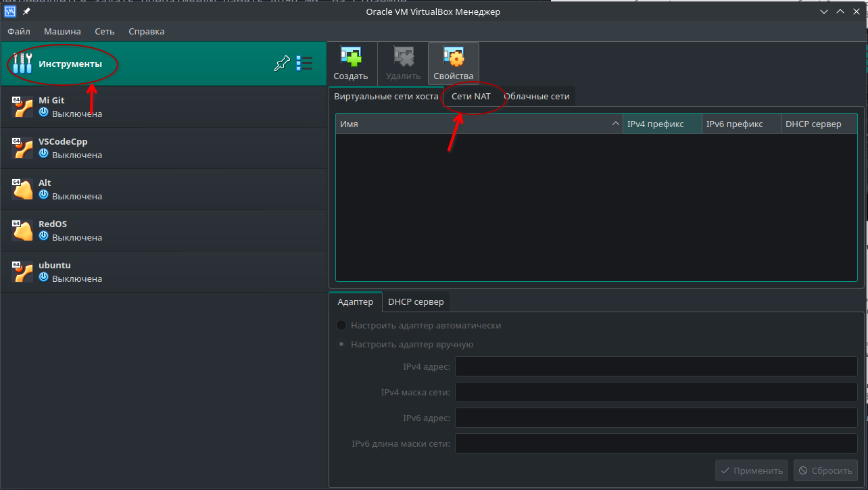Switch to the Сети NAT tab
Viewport: 868px width, 490px height.
471,96
